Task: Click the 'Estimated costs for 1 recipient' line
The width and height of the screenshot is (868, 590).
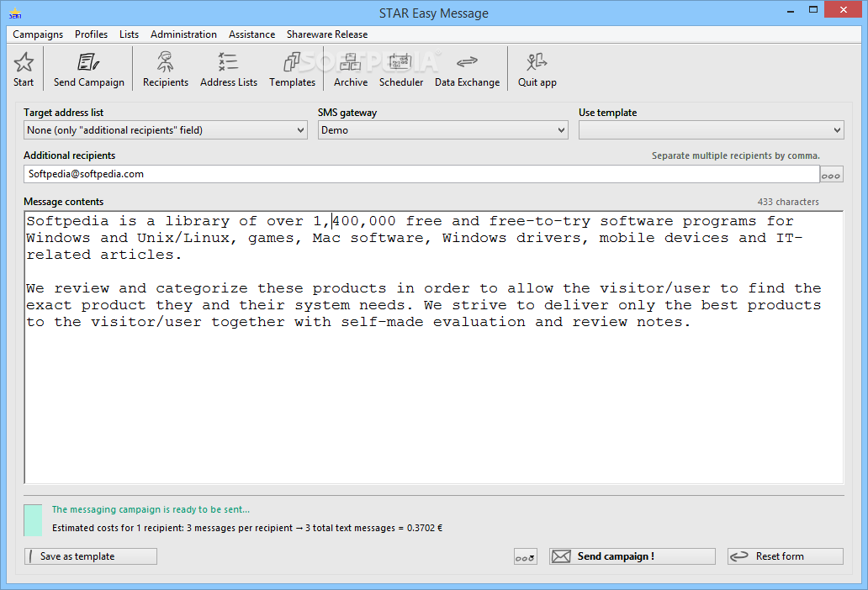Action: coord(247,528)
